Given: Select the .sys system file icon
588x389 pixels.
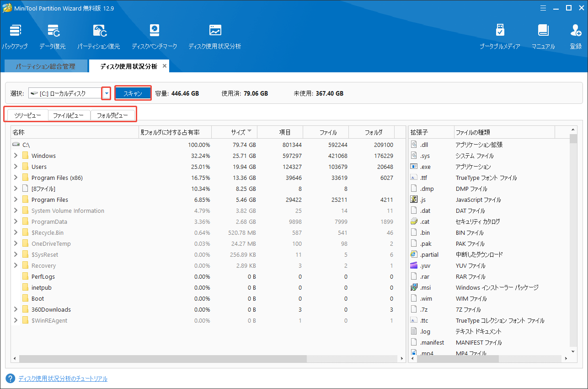Looking at the screenshot, I should point(414,156).
